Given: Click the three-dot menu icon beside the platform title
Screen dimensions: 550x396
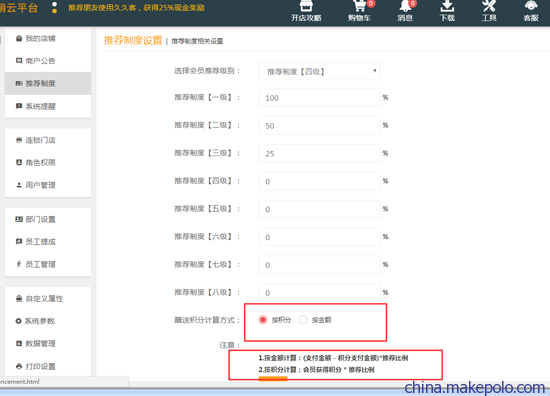Looking at the screenshot, I should [x=54, y=8].
